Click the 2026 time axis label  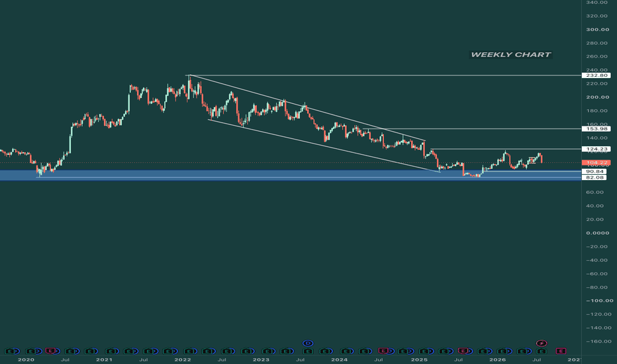(x=497, y=359)
